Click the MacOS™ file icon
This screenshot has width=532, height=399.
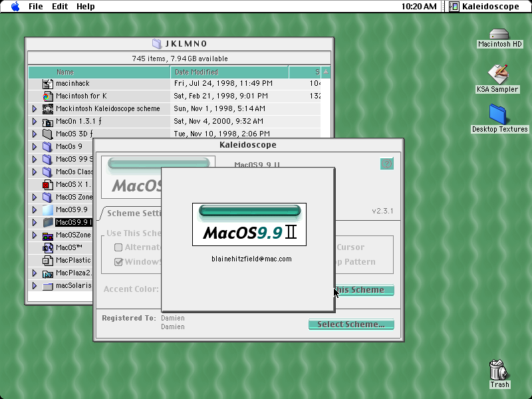[x=48, y=247]
